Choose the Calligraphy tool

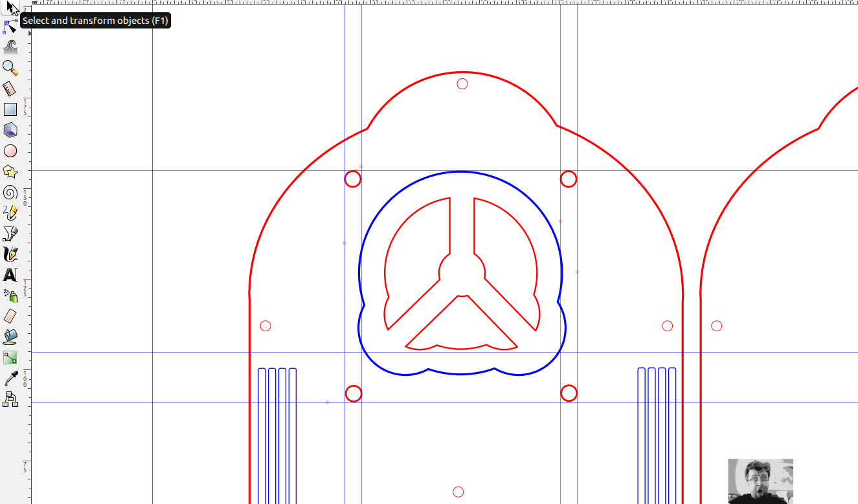coord(10,254)
